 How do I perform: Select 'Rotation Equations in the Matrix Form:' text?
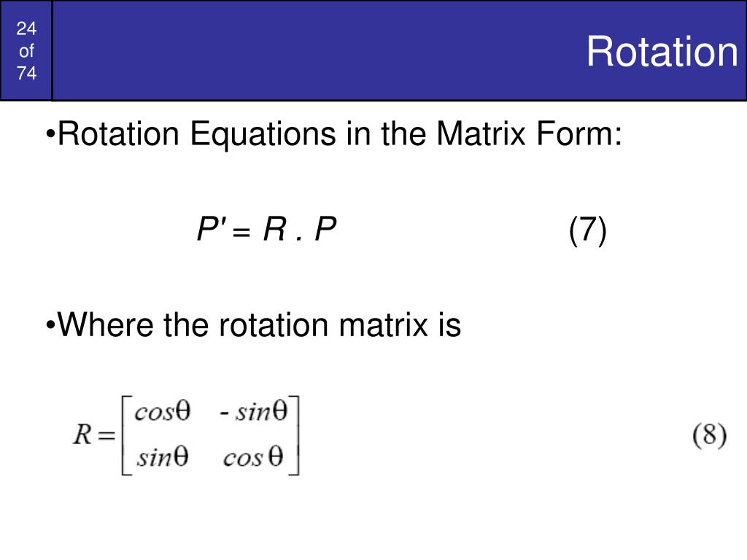pos(339,134)
